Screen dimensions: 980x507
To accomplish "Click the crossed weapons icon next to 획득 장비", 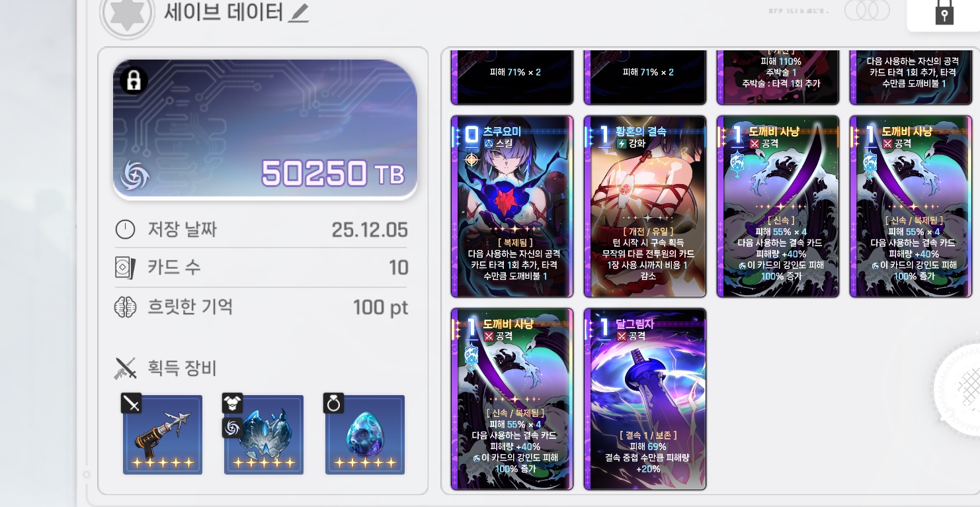I will click(125, 368).
